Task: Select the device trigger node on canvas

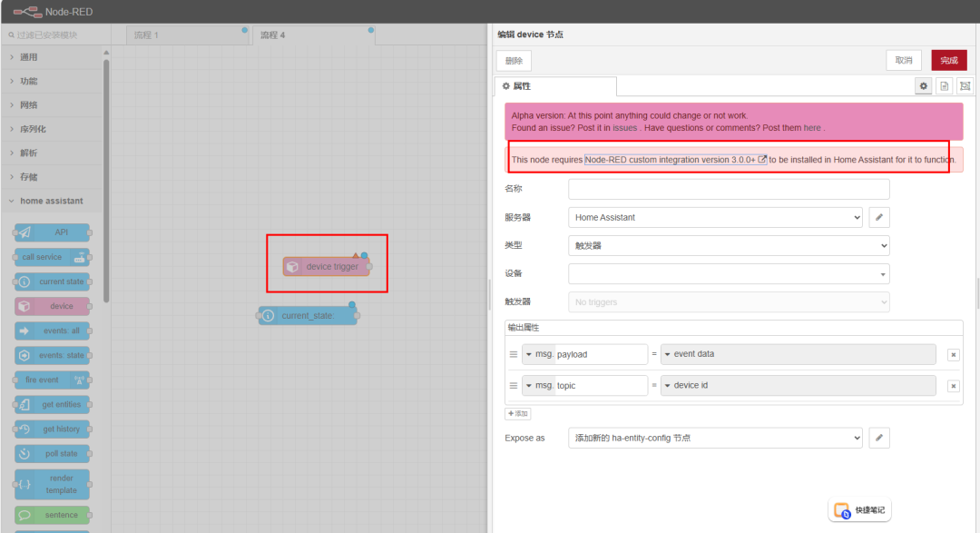Action: pos(327,267)
